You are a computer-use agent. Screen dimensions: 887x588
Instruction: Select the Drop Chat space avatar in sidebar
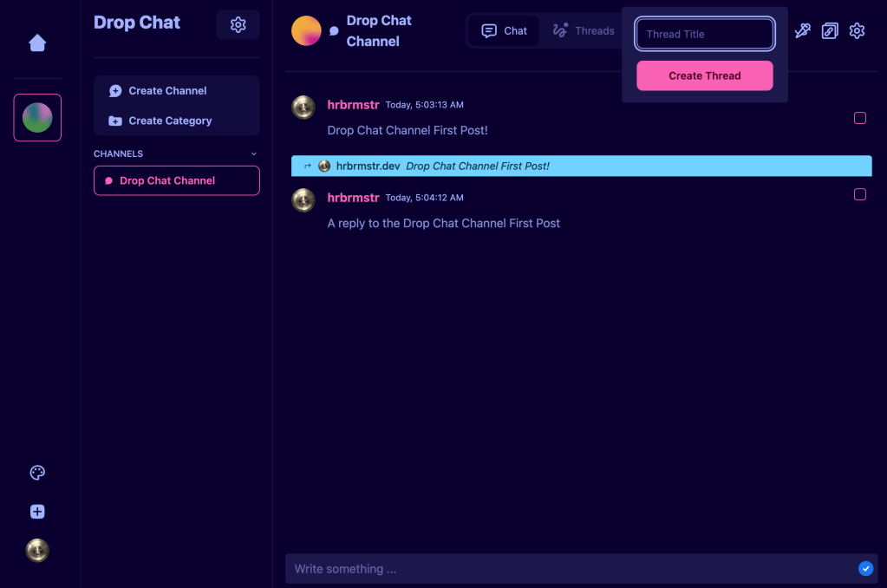pyautogui.click(x=37, y=117)
